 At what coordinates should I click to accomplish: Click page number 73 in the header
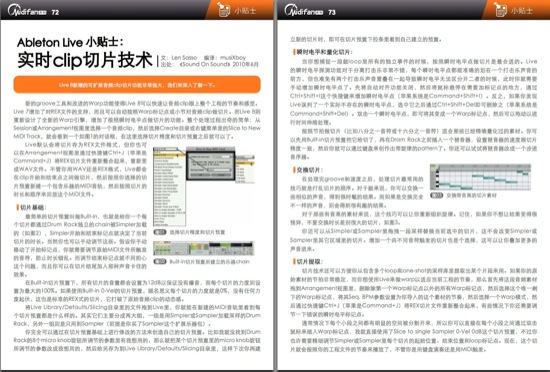coord(332,12)
